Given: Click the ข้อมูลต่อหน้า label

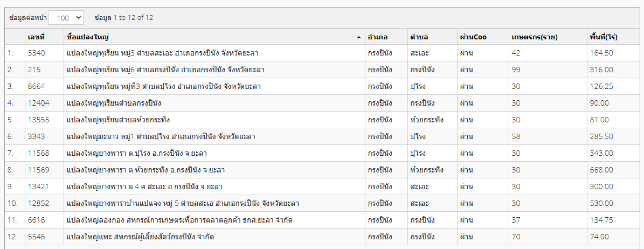Looking at the screenshot, I should [x=28, y=18].
